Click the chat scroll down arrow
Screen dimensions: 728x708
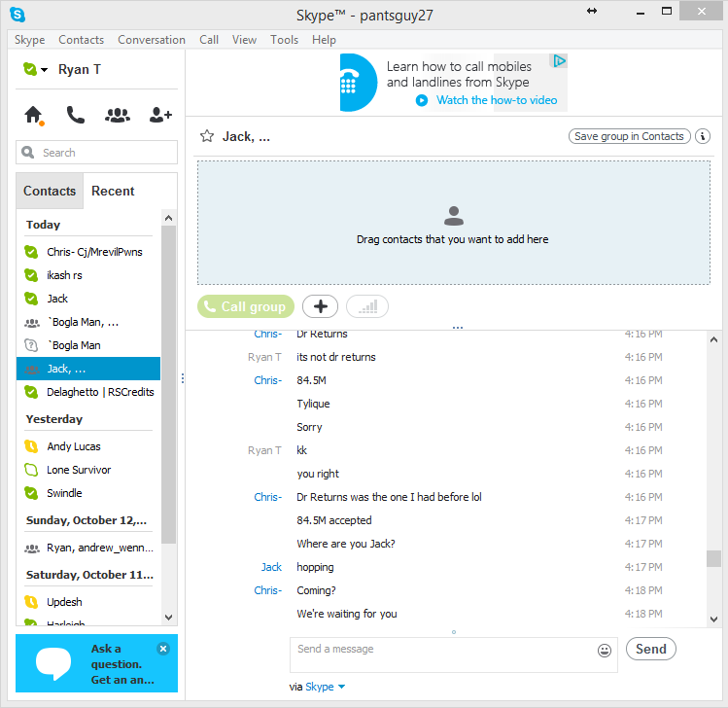coord(713,619)
